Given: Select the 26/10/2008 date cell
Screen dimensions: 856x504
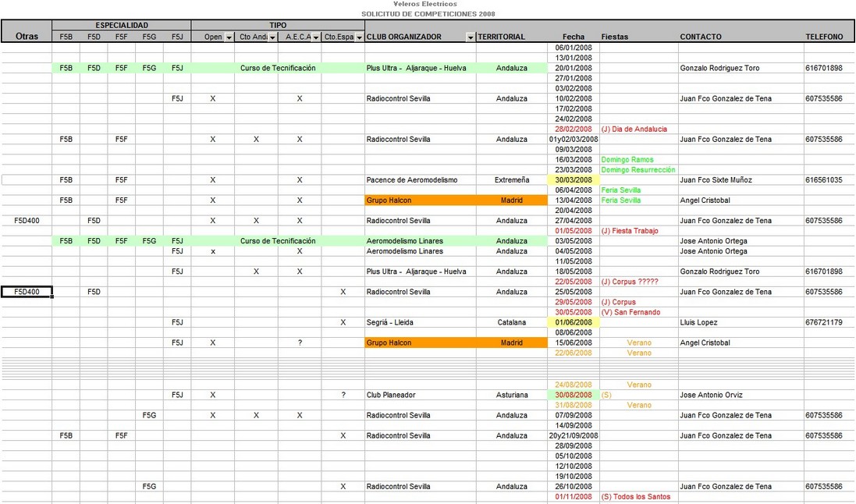Looking at the screenshot, I should point(574,486).
